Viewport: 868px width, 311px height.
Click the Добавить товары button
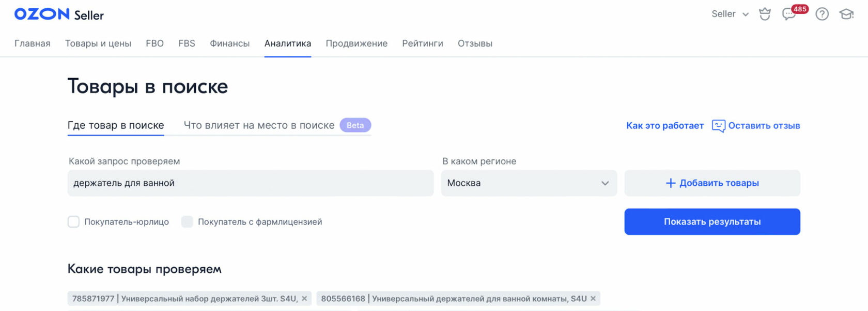click(712, 183)
